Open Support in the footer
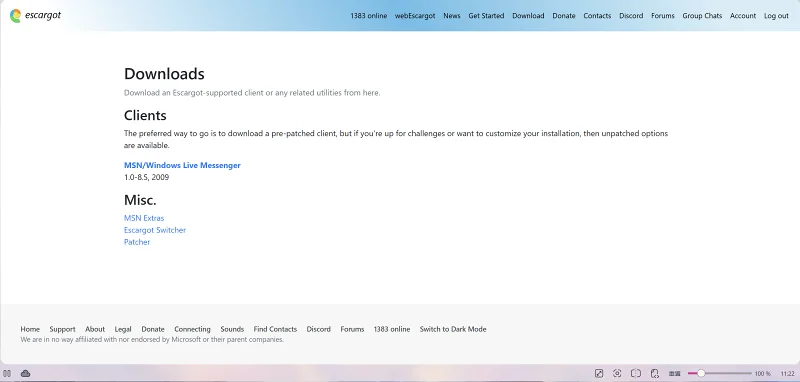The height and width of the screenshot is (382, 800). [62, 329]
